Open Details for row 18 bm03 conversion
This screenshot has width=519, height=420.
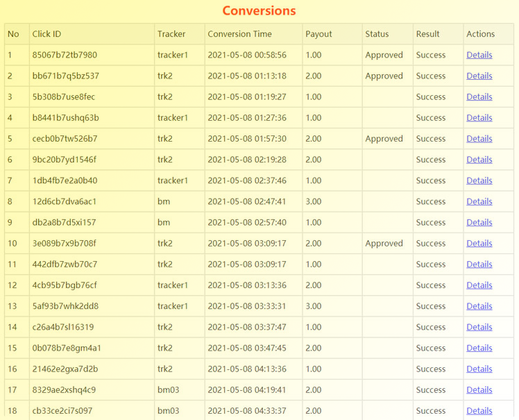pos(479,411)
